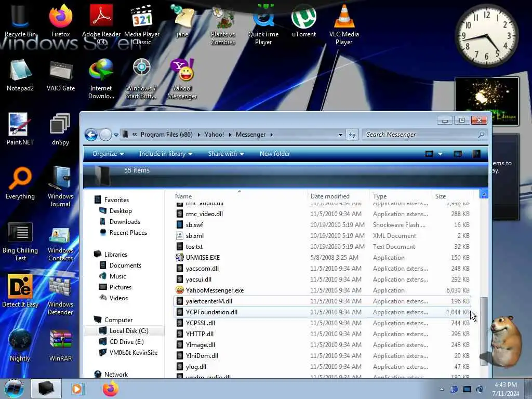Open Paint.NET desktop icon
This screenshot has height=399, width=532.
pos(20,129)
